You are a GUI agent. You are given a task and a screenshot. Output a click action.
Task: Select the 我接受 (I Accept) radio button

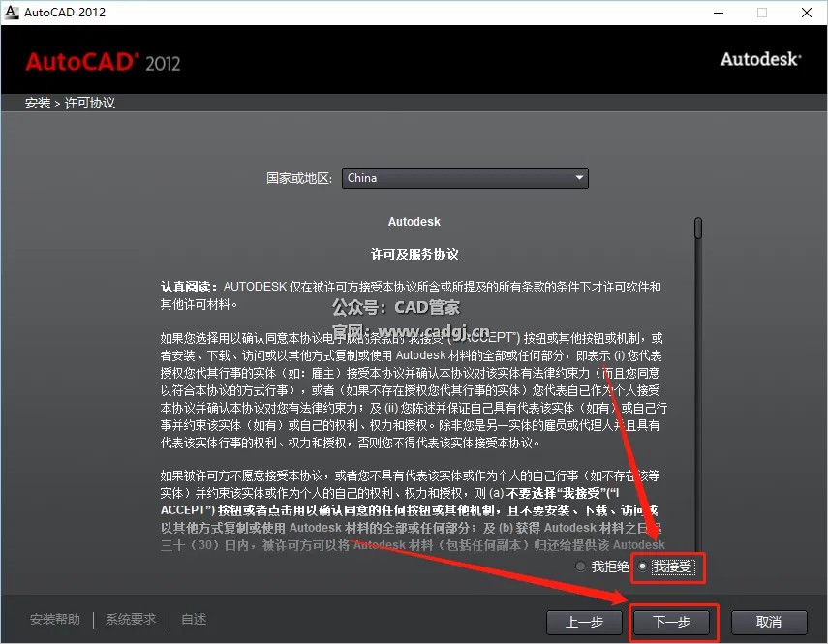point(643,567)
